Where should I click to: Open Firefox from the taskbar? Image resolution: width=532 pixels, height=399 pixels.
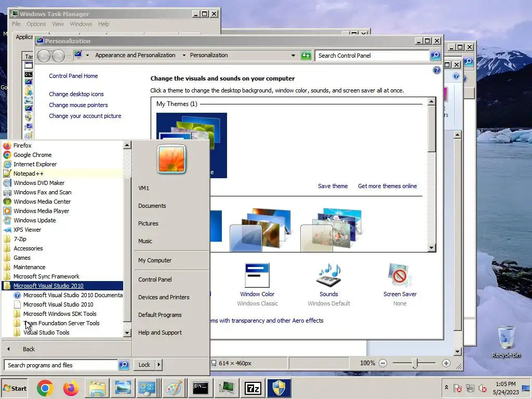click(71, 388)
